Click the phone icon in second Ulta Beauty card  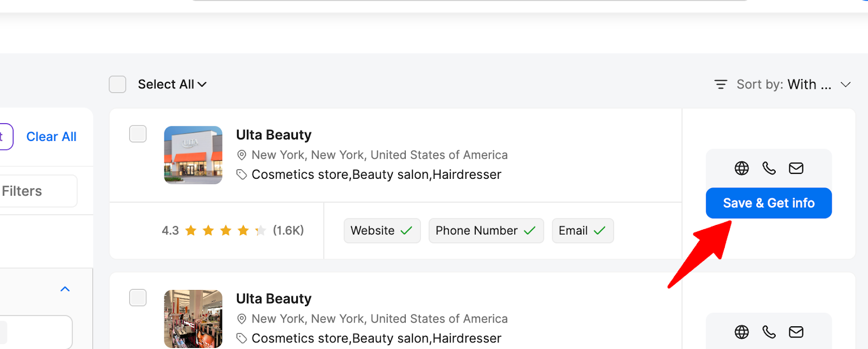coord(769,332)
